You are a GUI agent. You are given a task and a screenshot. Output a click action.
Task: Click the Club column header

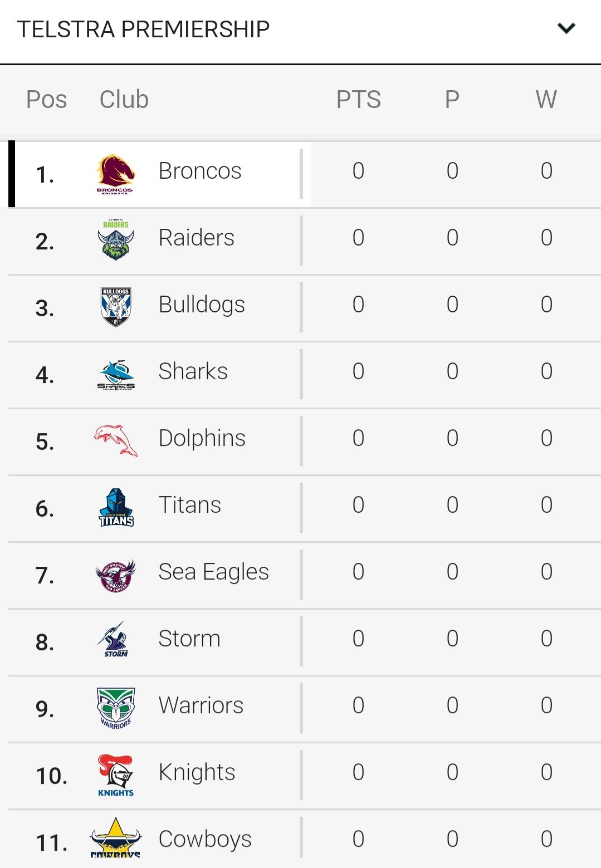coord(124,100)
